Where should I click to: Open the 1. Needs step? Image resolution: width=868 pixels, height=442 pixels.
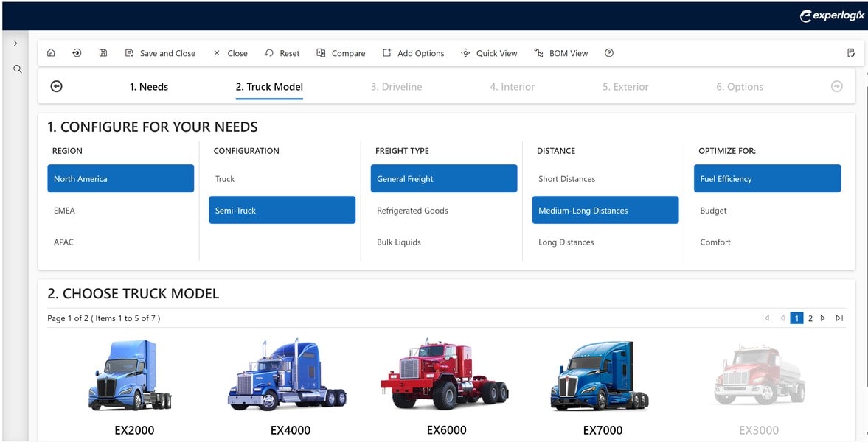(149, 86)
